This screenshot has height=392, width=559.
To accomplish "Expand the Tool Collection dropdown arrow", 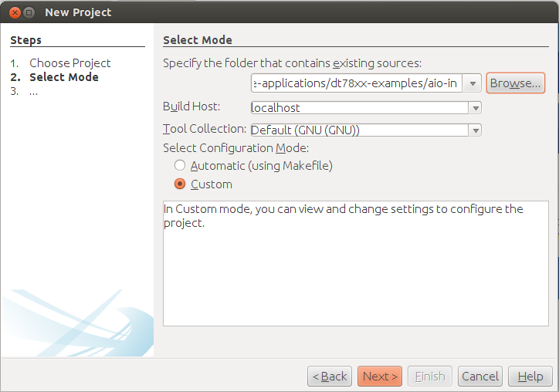I will [x=475, y=130].
